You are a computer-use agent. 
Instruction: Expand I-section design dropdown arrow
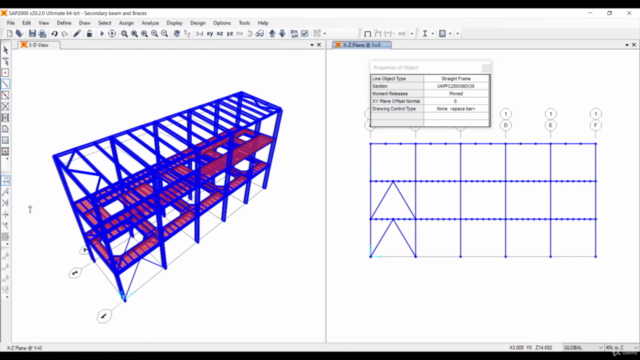pos(433,34)
